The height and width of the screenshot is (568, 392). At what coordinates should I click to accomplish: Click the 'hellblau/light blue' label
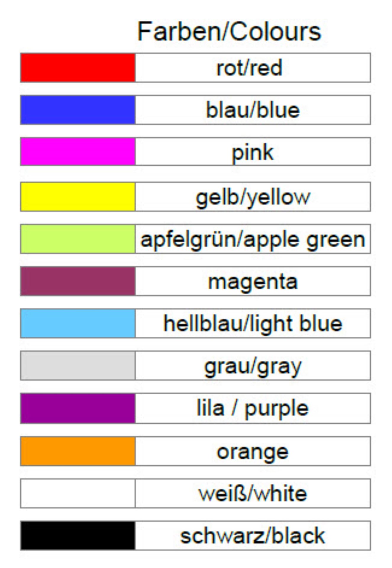point(253,324)
